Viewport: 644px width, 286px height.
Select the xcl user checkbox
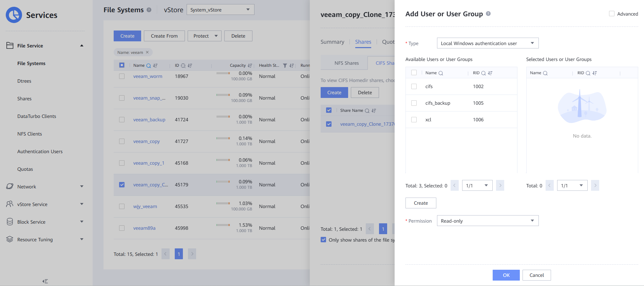[414, 120]
